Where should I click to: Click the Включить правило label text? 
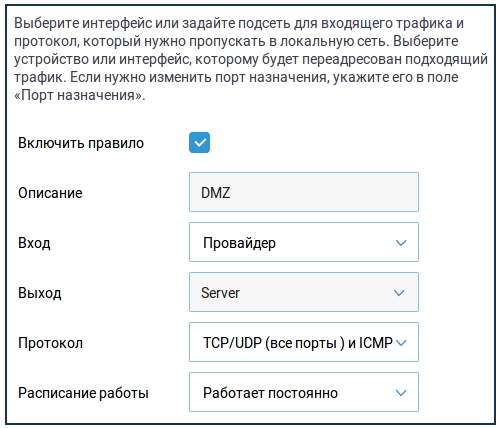81,143
